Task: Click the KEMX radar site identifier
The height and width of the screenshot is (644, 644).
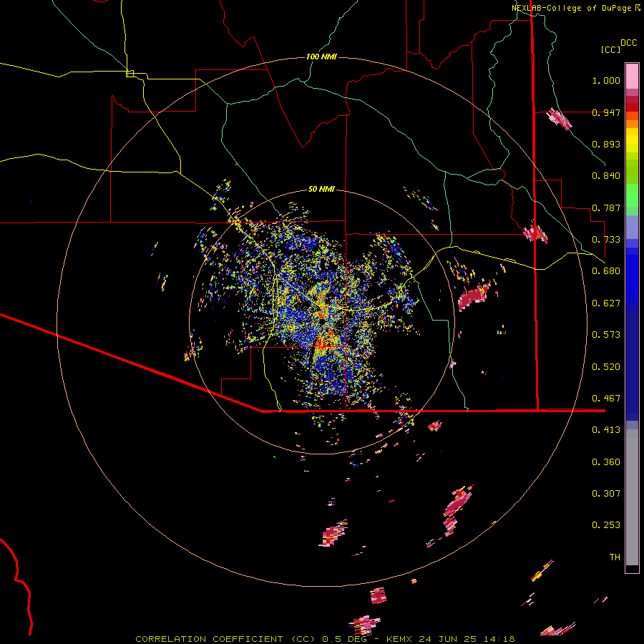Action: pyautogui.click(x=400, y=639)
